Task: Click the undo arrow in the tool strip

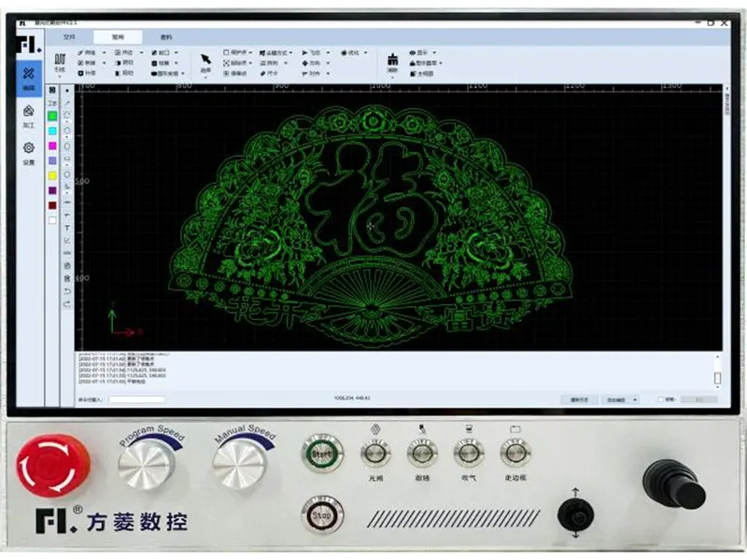Action: tap(66, 291)
